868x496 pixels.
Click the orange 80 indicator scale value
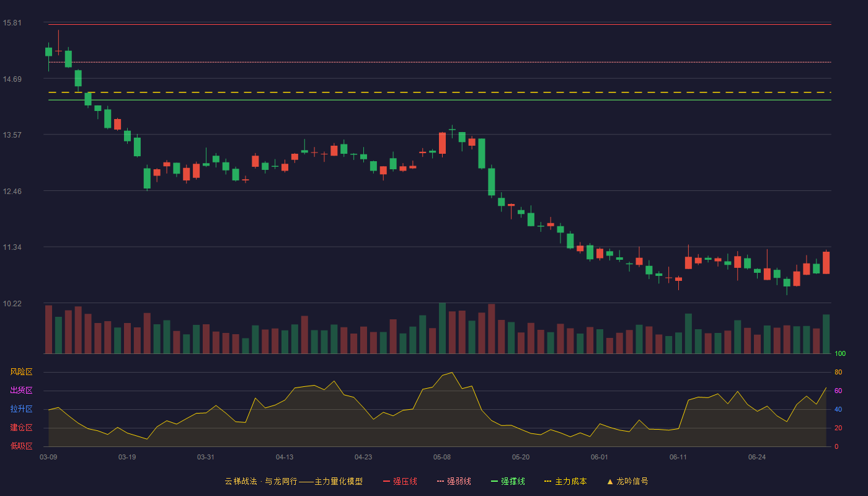pos(838,372)
